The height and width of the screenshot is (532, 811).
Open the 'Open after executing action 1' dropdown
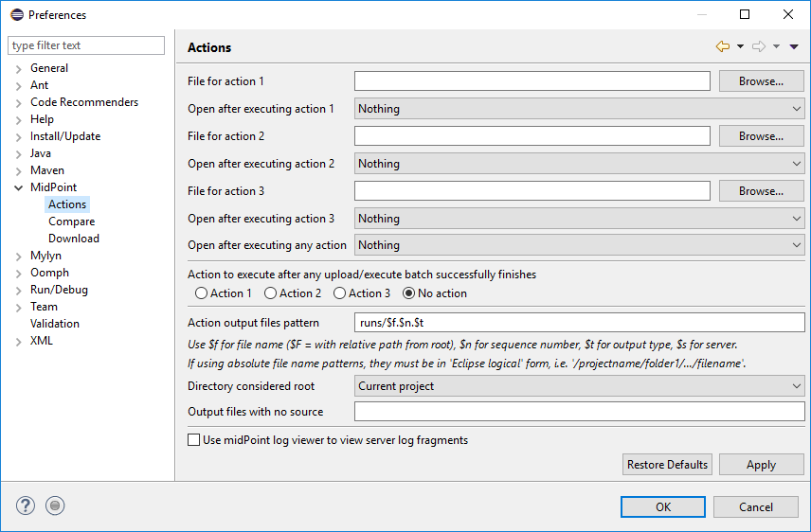click(579, 109)
